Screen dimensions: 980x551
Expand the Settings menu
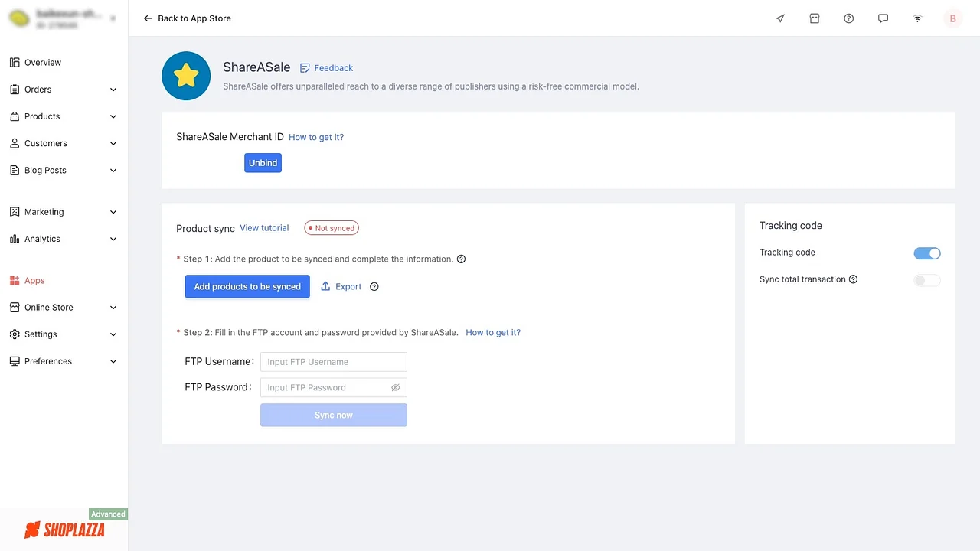pos(113,334)
